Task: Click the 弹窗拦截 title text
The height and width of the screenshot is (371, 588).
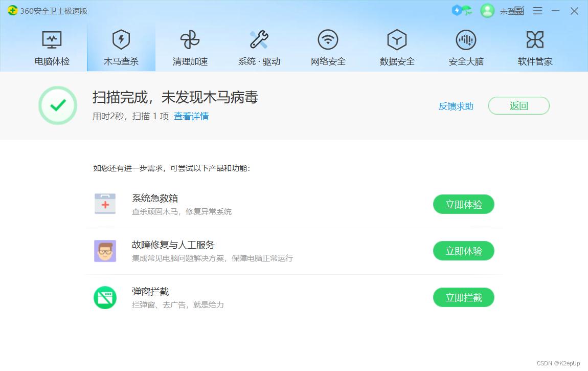Action: 150,292
